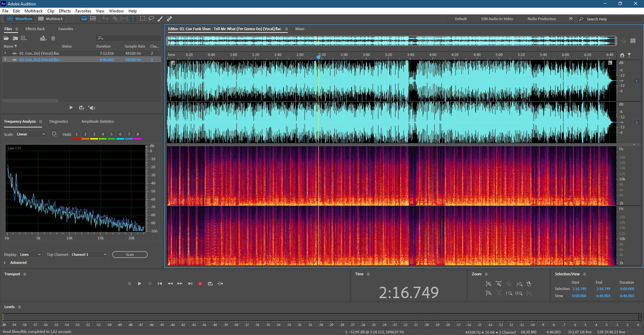Open file using folder icon in Files panel
The image size is (644, 335).
6,38
